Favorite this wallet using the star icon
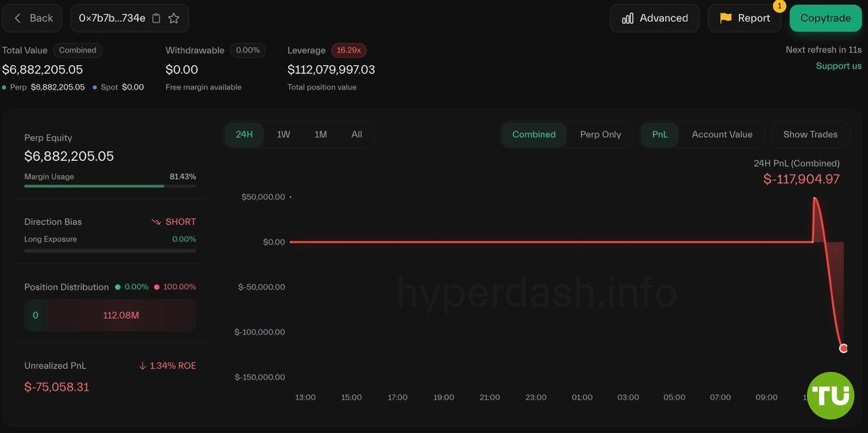The image size is (868, 433). coord(174,18)
